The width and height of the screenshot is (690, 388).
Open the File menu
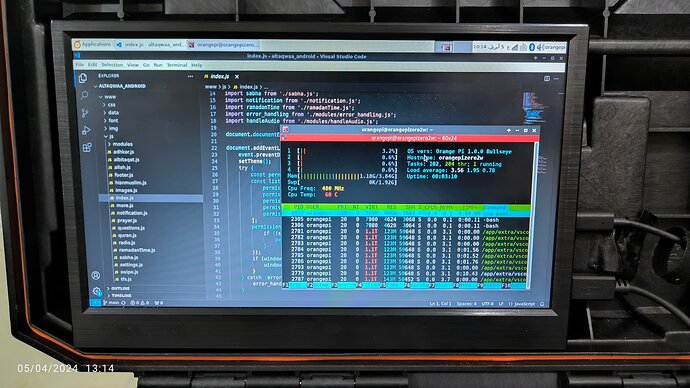click(80, 65)
